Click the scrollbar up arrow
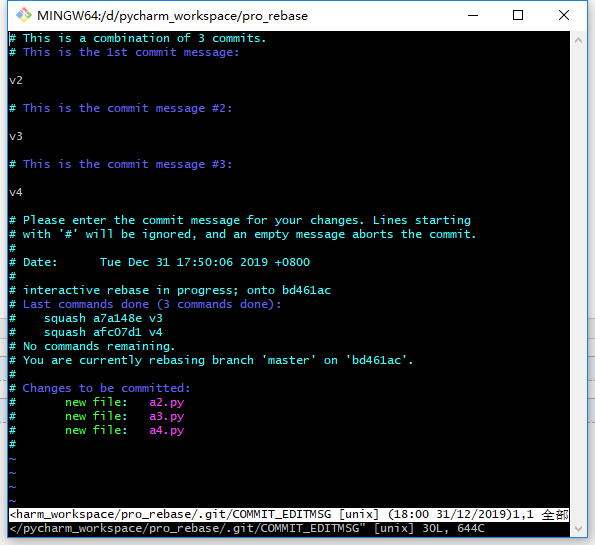This screenshot has width=595, height=545. pos(578,40)
